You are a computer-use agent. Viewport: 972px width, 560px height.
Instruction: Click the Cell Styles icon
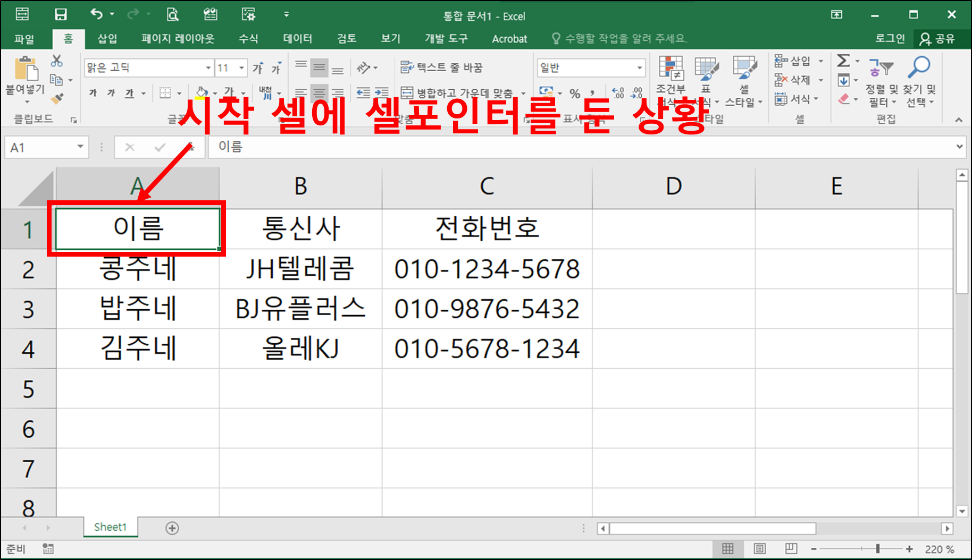pos(744,68)
